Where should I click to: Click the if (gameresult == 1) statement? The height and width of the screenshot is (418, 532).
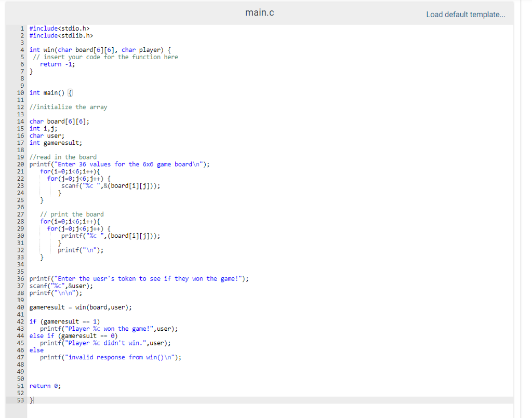pos(62,321)
